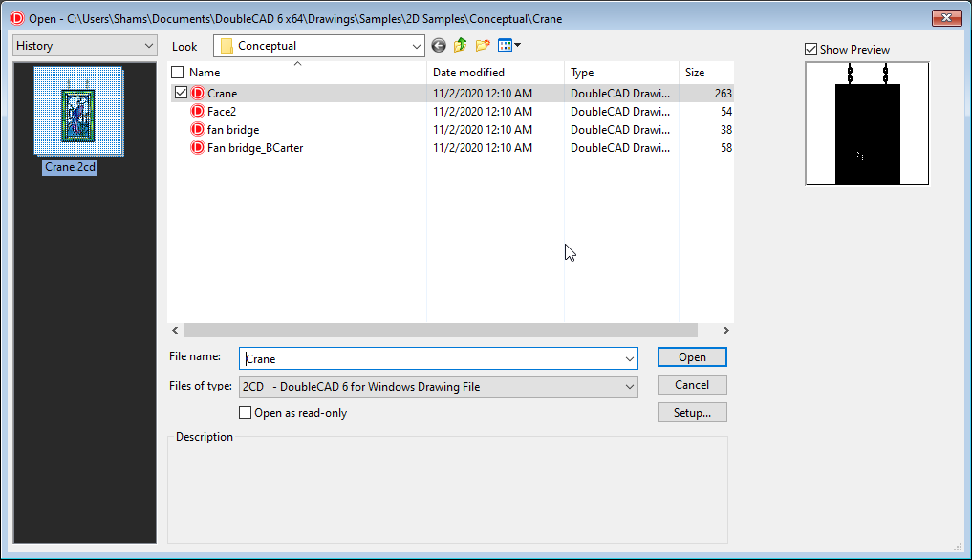Click the folder icon in Look in box

(227, 46)
